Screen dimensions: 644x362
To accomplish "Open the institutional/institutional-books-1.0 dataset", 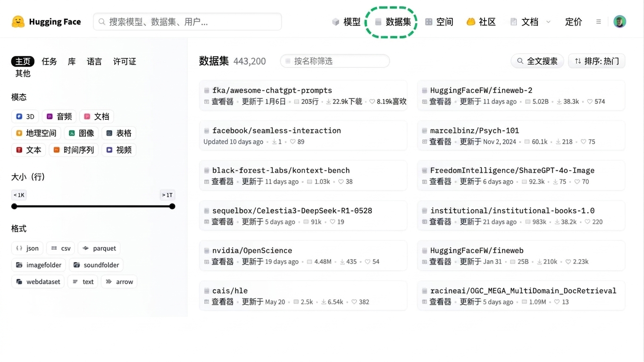I will click(x=512, y=211).
